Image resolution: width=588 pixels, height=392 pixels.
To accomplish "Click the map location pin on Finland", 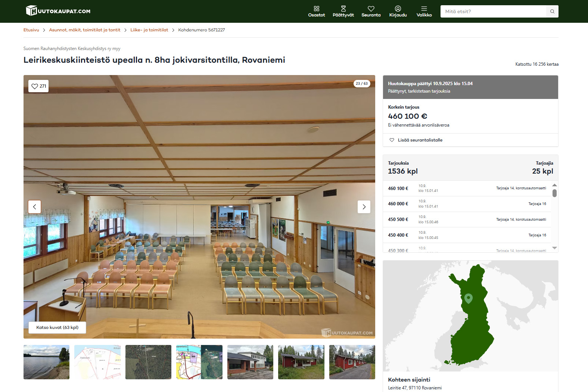I will [x=468, y=298].
